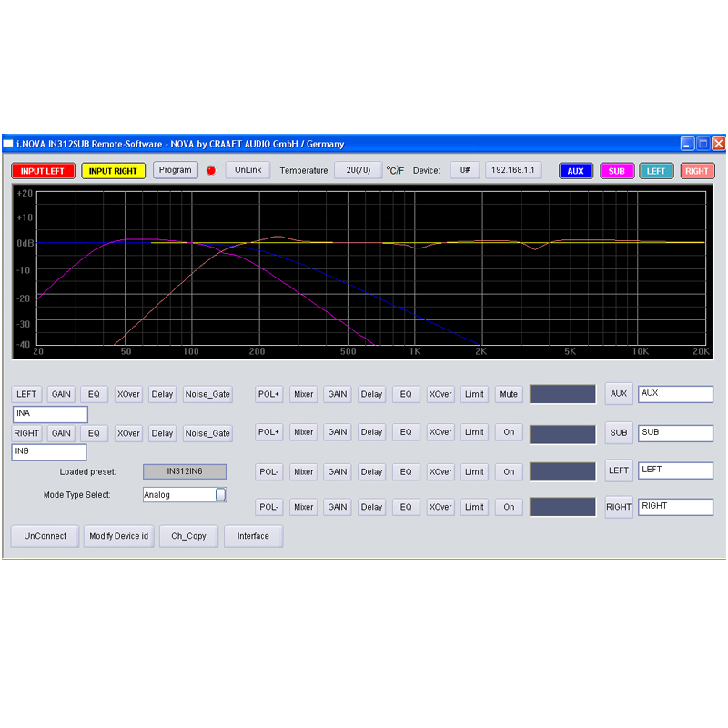Image resolution: width=728 pixels, height=728 pixels.
Task: Toggle POL- polarity on RIGHT output row
Action: click(x=268, y=508)
